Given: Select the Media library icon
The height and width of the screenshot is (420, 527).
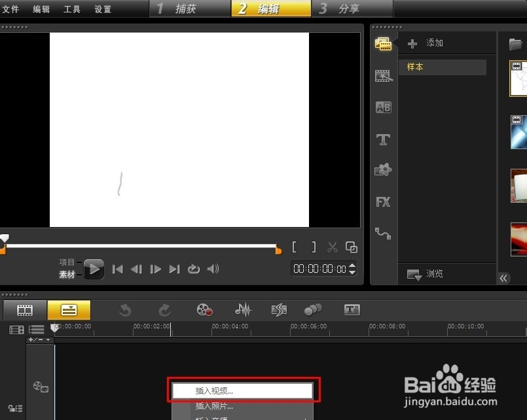Looking at the screenshot, I should pos(383,44).
